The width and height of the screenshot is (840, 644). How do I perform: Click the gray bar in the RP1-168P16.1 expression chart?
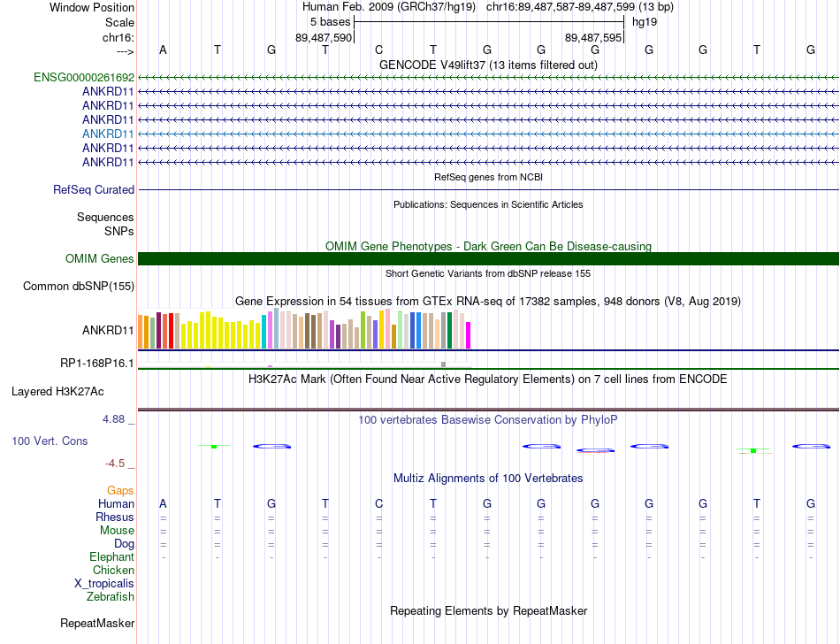coord(443,364)
